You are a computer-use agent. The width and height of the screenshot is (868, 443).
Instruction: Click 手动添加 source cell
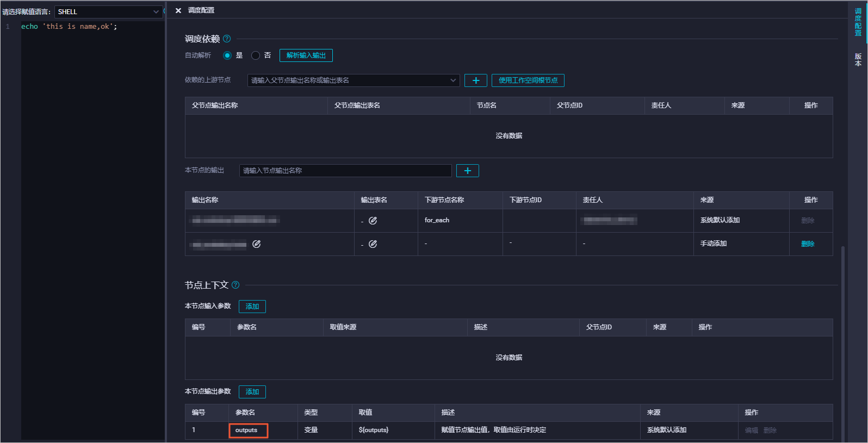(714, 244)
